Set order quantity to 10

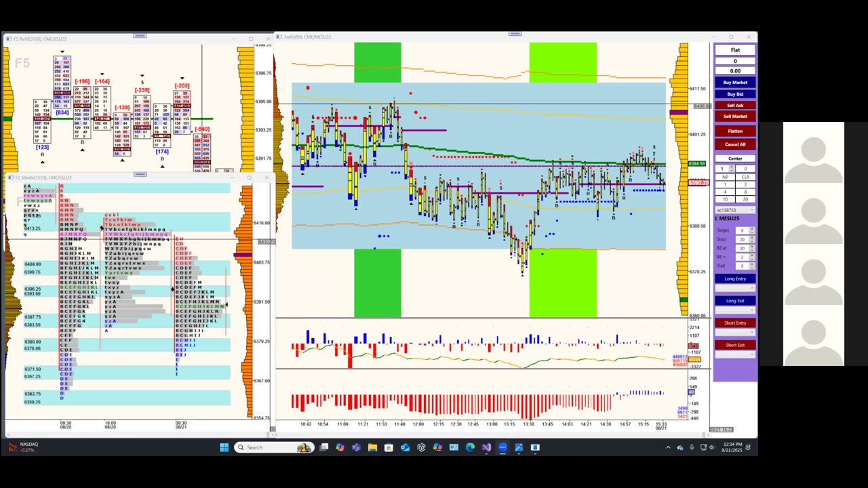point(724,199)
